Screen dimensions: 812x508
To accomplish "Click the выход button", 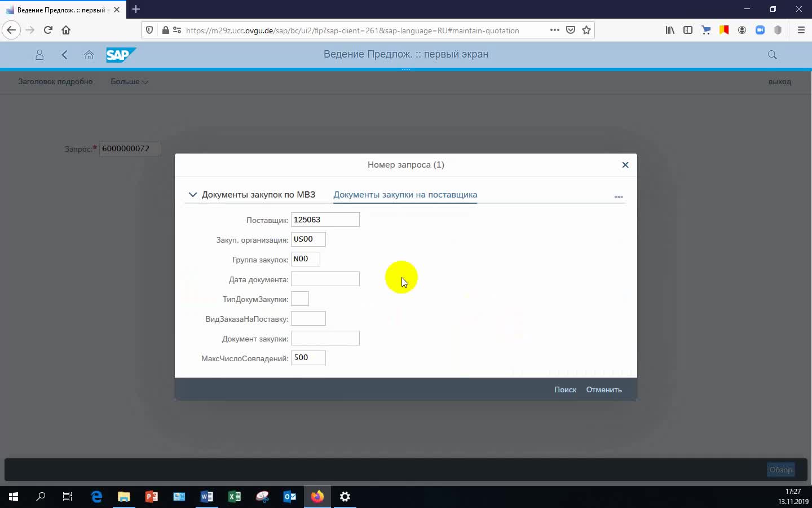I will (x=780, y=82).
